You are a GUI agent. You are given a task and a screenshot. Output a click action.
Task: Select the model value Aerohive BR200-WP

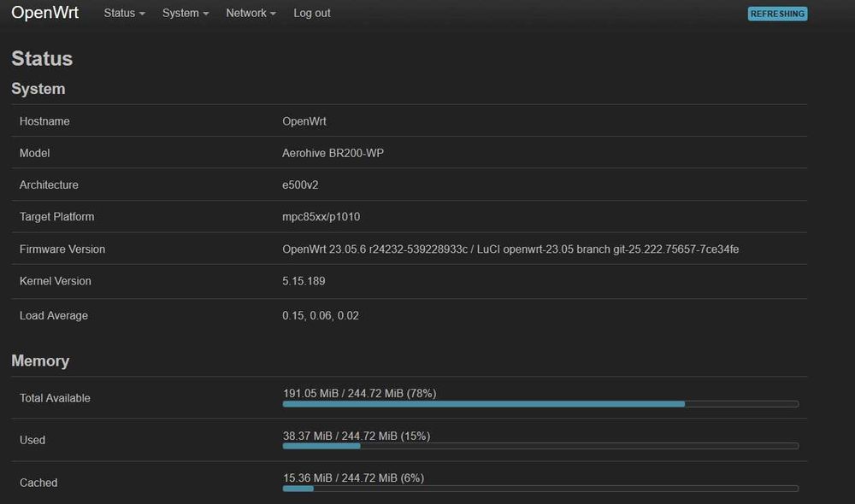(x=333, y=153)
